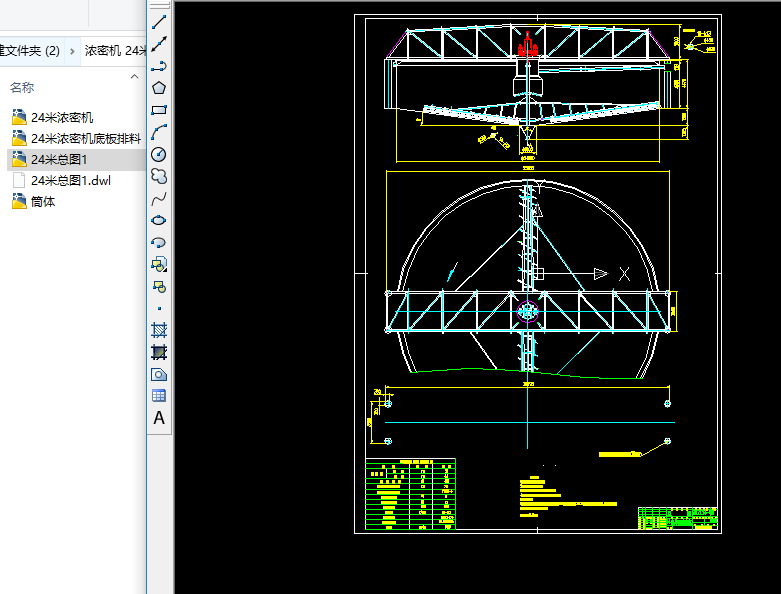Open the Gradient fill tool

(x=159, y=352)
